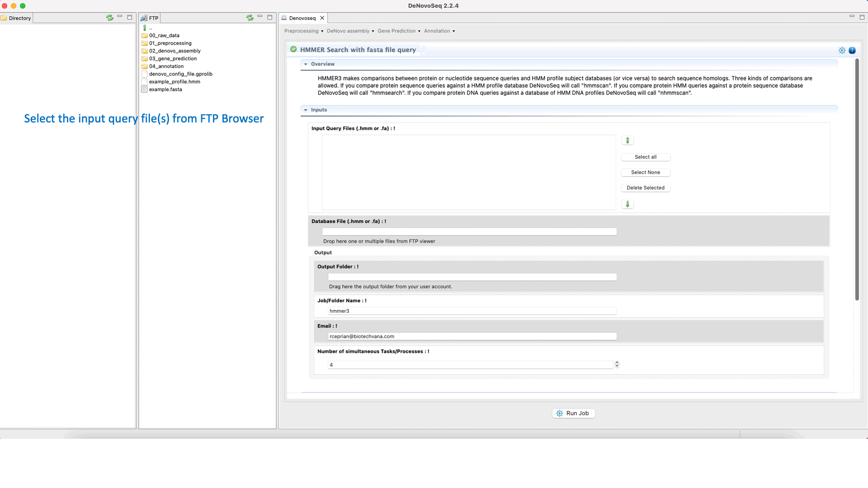The height and width of the screenshot is (488, 868).
Task: Switch to the Denovoseq tab
Action: (302, 18)
